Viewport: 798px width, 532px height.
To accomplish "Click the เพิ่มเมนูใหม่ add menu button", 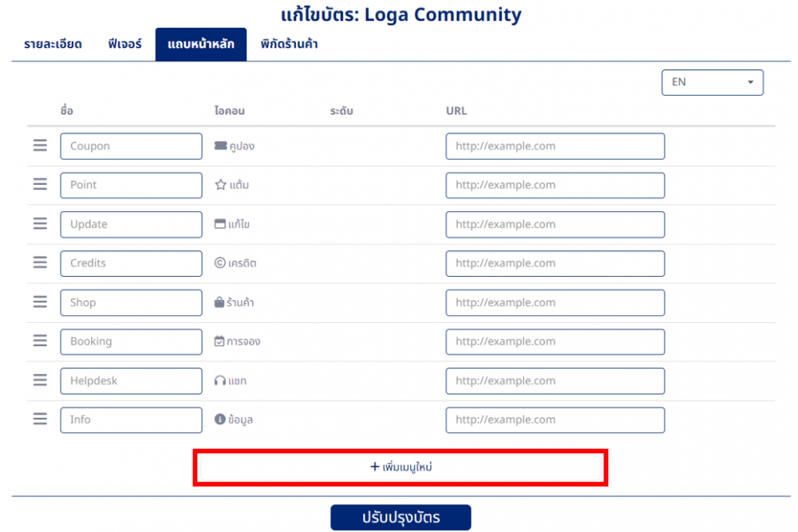I will [x=399, y=467].
